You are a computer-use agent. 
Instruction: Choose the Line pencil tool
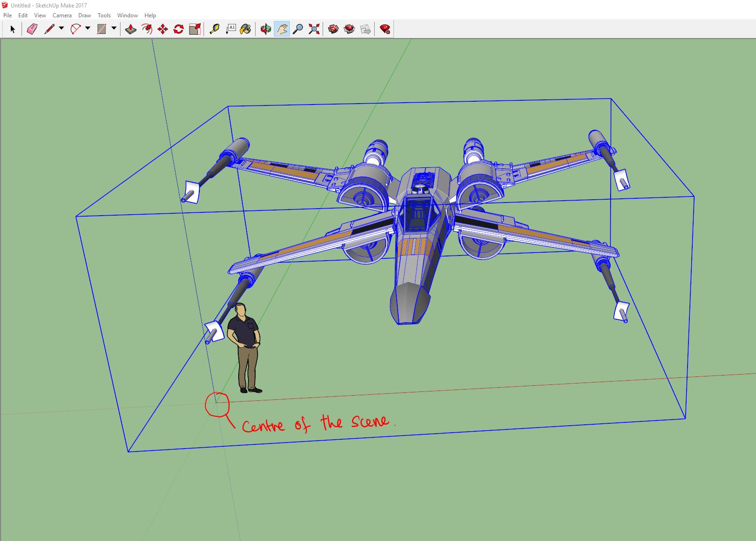point(49,29)
